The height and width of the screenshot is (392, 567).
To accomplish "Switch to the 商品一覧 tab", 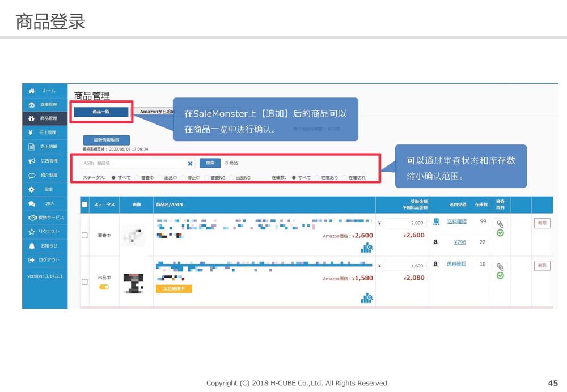I will tap(101, 112).
